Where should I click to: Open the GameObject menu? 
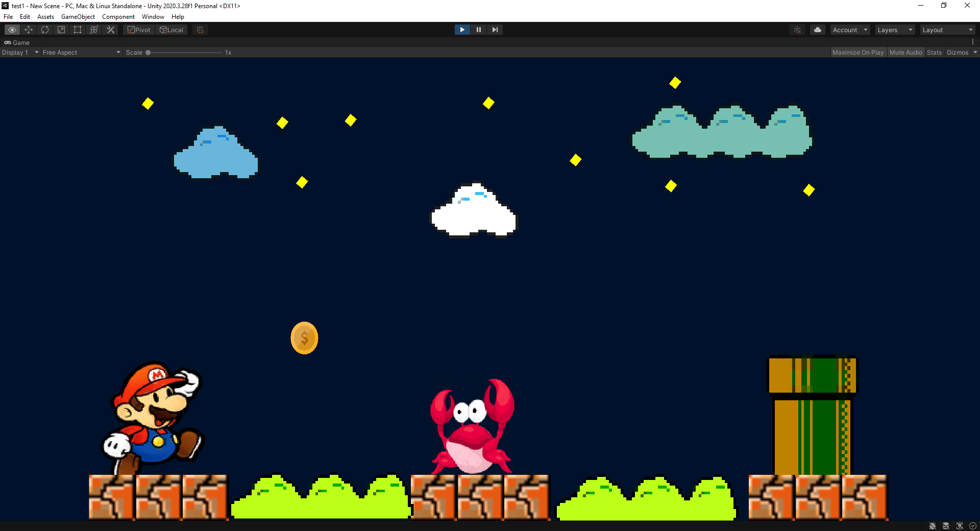(x=78, y=17)
